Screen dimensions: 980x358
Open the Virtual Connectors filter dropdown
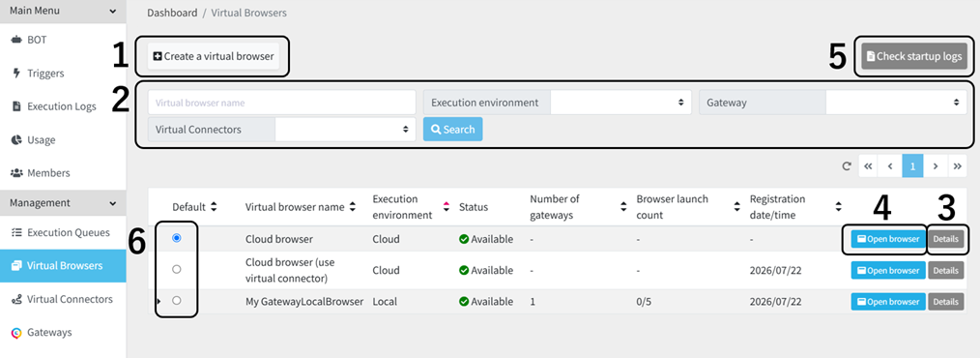click(345, 129)
